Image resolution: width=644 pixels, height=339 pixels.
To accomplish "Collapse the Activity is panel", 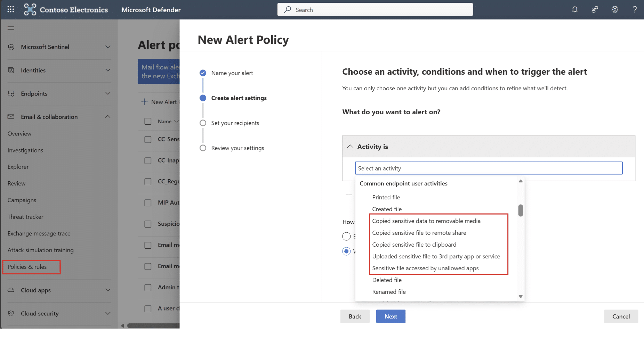I will (350, 147).
